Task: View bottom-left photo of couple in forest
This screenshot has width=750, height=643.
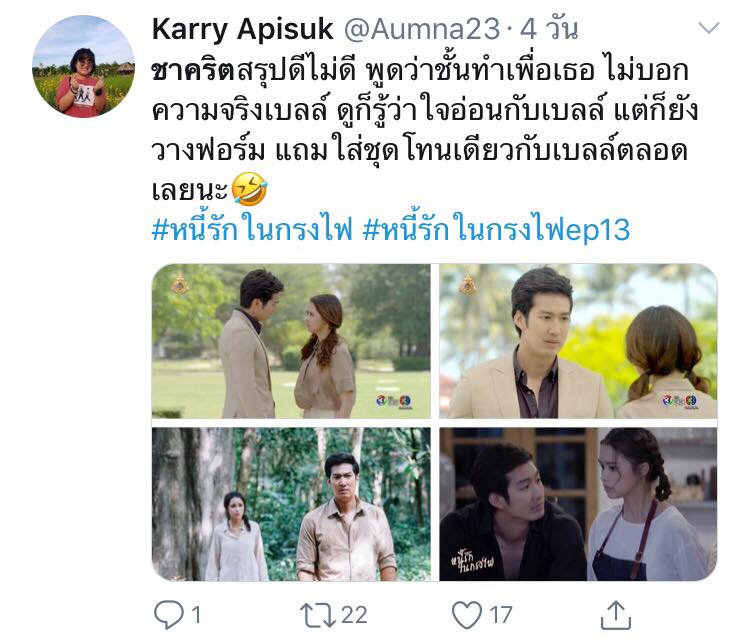Action: (291, 504)
